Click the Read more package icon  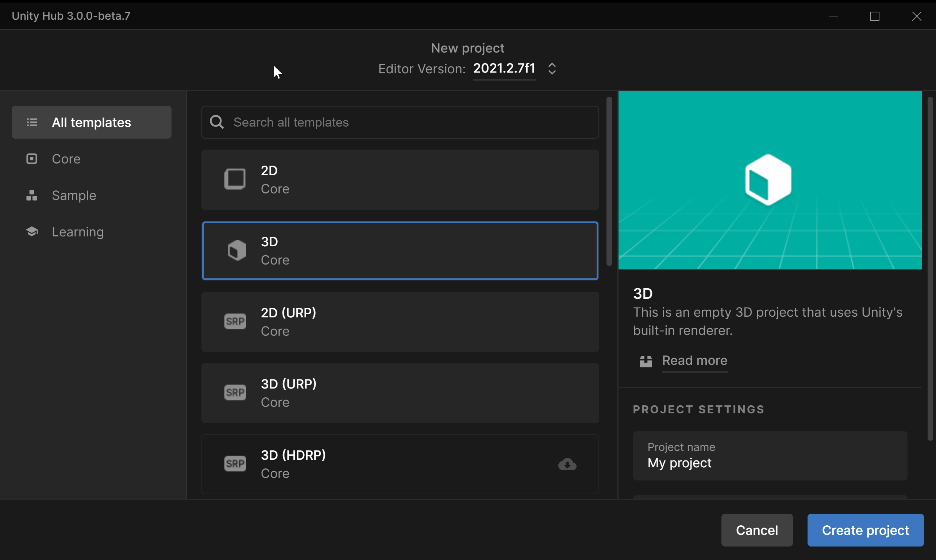click(x=646, y=361)
